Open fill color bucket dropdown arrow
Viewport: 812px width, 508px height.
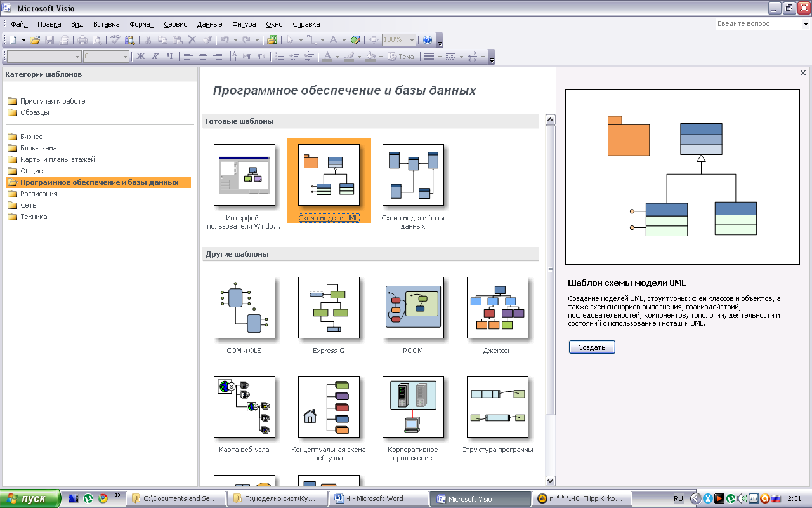[x=381, y=57]
